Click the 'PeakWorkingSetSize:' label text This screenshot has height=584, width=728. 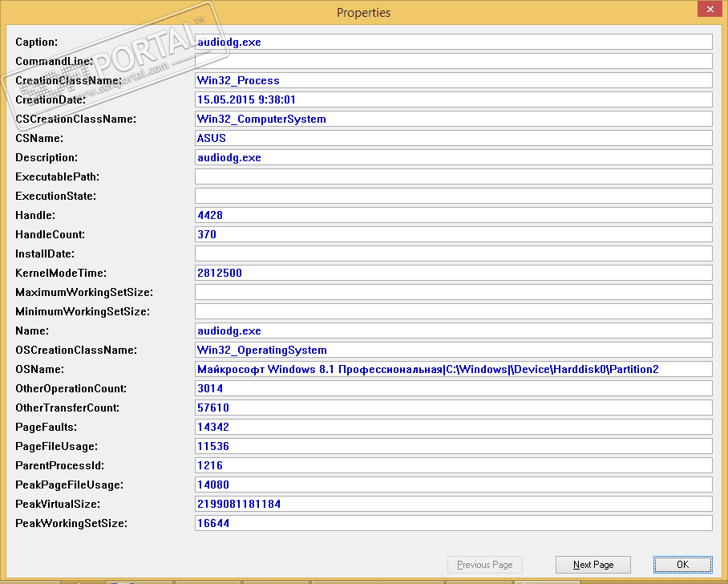[x=71, y=523]
